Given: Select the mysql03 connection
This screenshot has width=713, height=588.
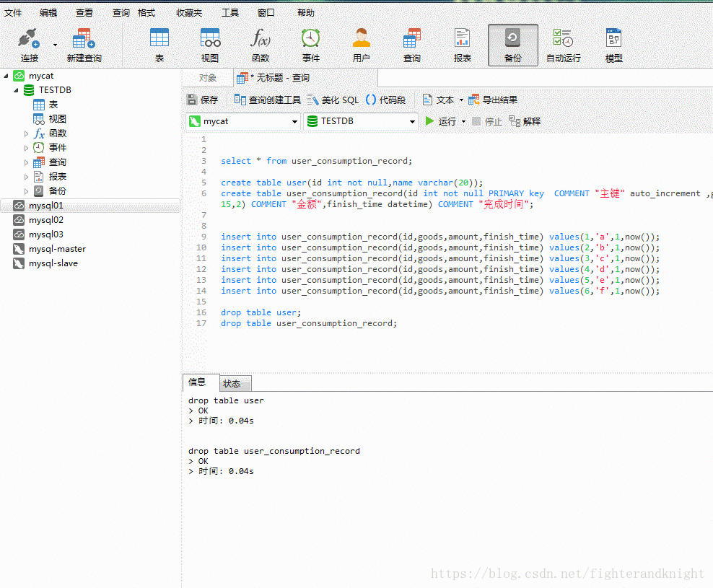Looking at the screenshot, I should [46, 234].
